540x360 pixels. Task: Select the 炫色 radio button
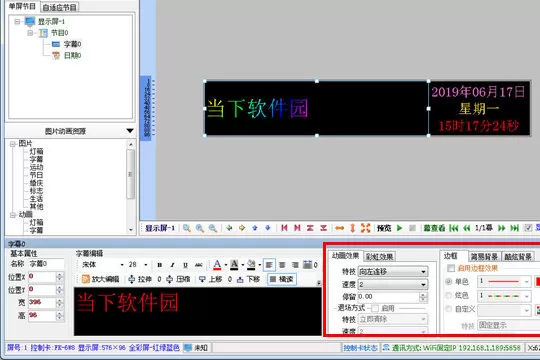coord(448,295)
